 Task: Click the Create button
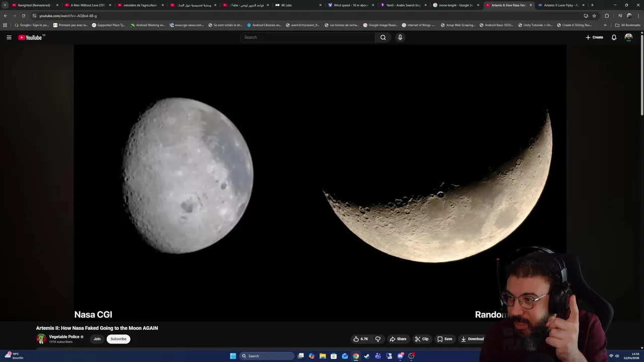(594, 37)
